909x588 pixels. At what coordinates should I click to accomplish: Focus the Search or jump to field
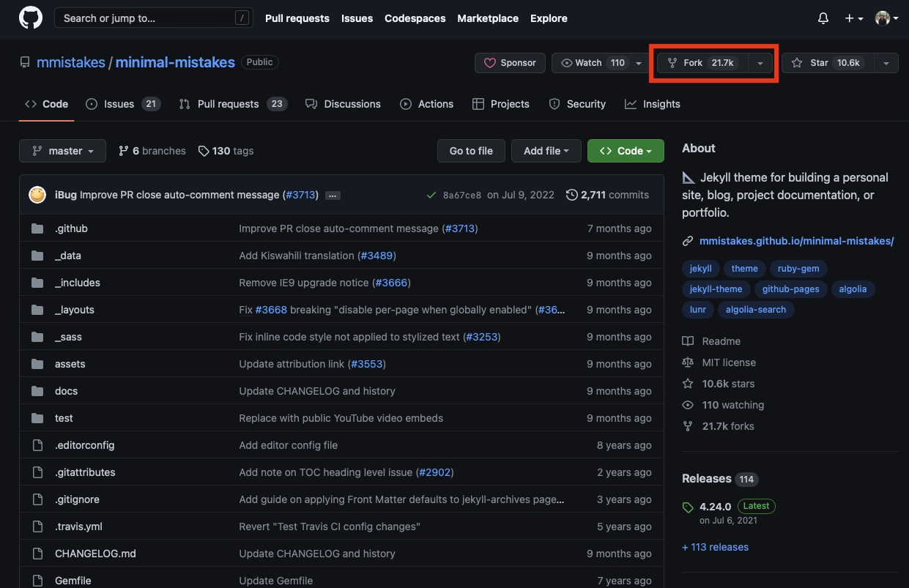(152, 18)
